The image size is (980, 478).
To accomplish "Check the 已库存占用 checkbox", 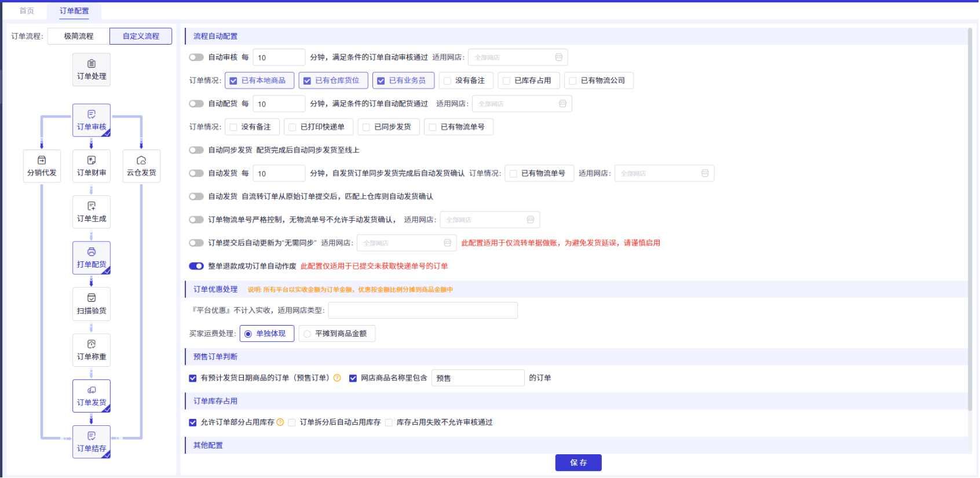I will [506, 81].
